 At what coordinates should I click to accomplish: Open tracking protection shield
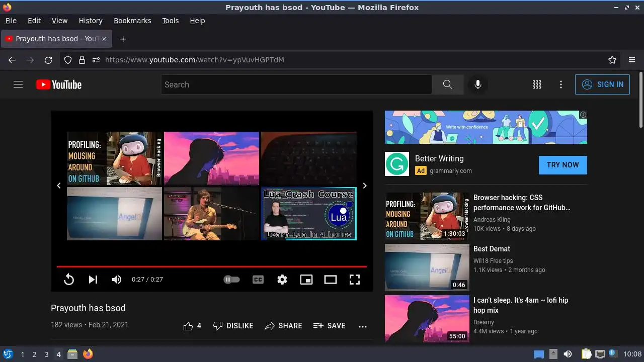pyautogui.click(x=68, y=60)
